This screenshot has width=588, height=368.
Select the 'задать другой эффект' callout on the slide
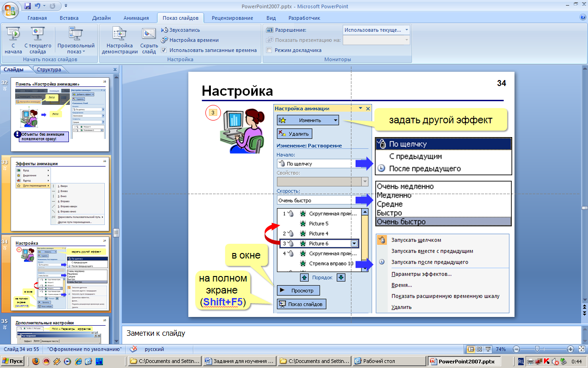click(441, 120)
